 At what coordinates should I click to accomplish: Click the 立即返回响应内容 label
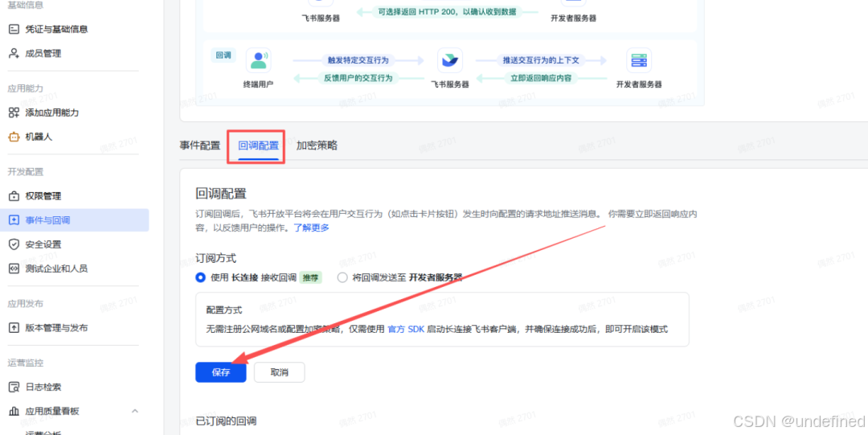point(542,78)
